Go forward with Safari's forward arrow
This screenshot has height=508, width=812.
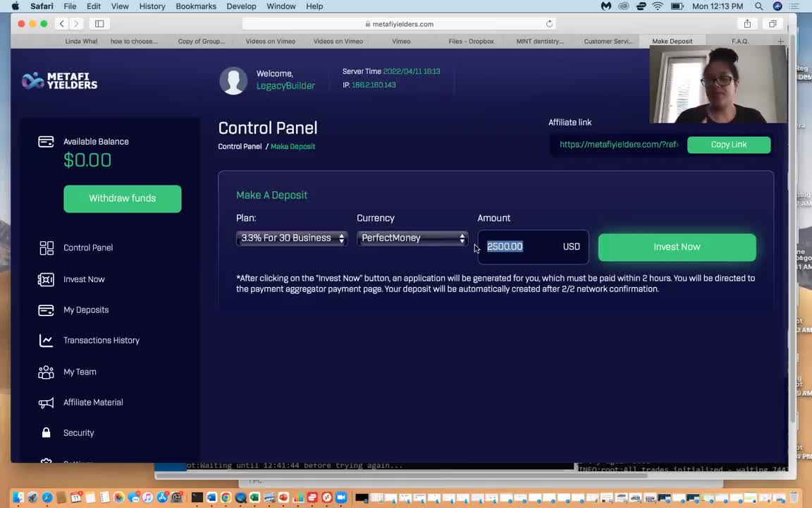coord(76,24)
